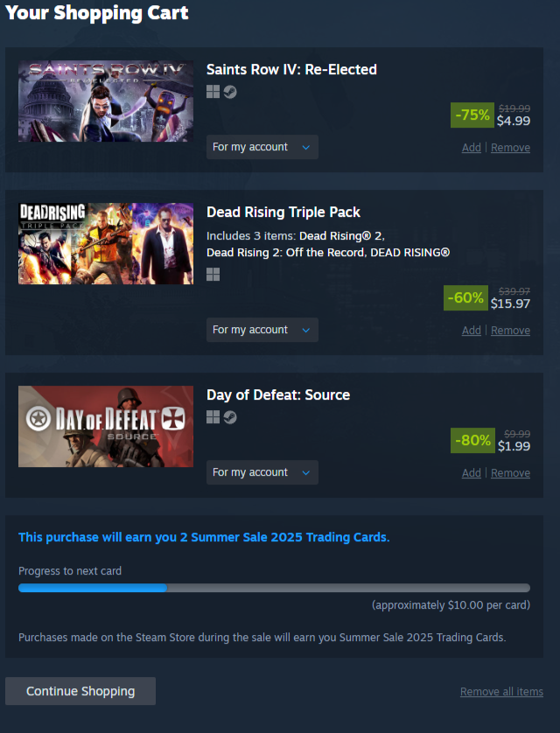Remove Saints Row IV: Re-Elected from cart
The width and height of the screenshot is (560, 733).
(x=510, y=148)
